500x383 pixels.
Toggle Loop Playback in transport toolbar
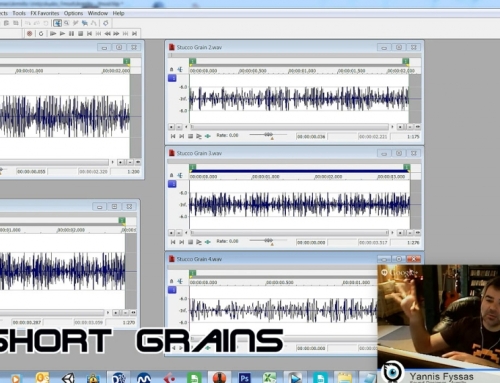tap(41, 34)
